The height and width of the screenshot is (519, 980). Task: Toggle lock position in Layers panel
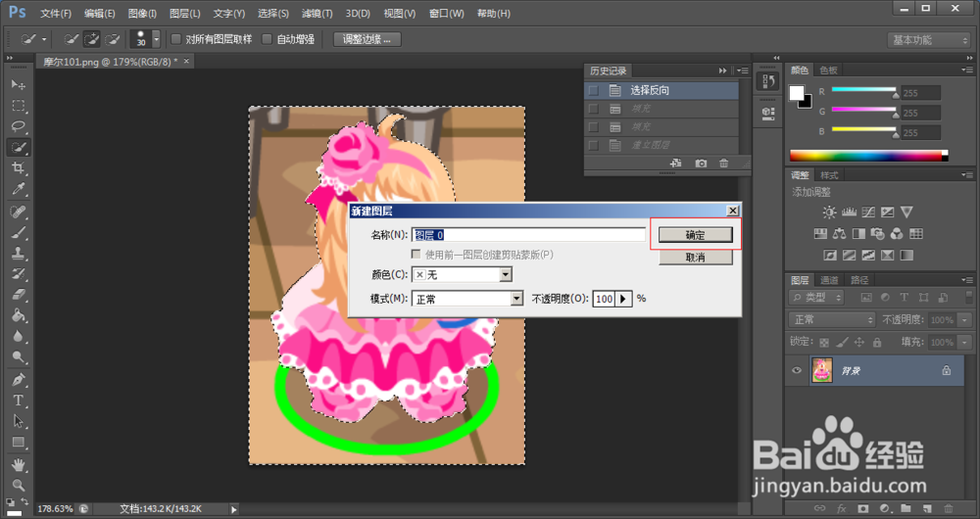click(x=859, y=343)
